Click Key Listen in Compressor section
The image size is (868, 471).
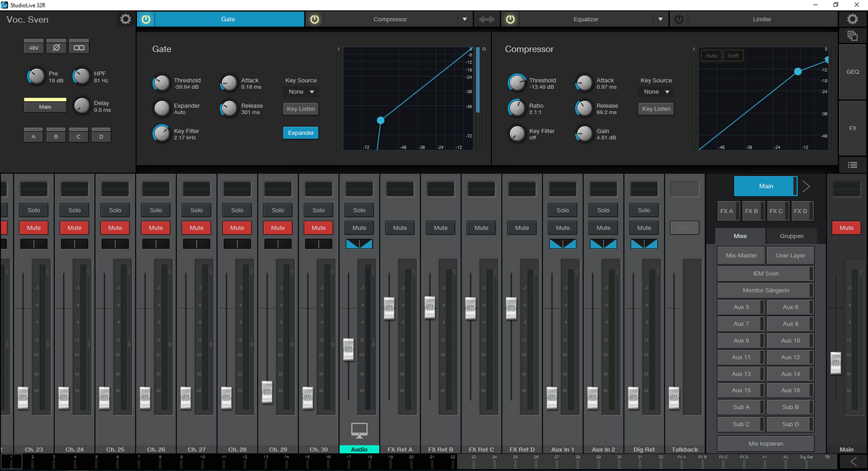tap(656, 109)
